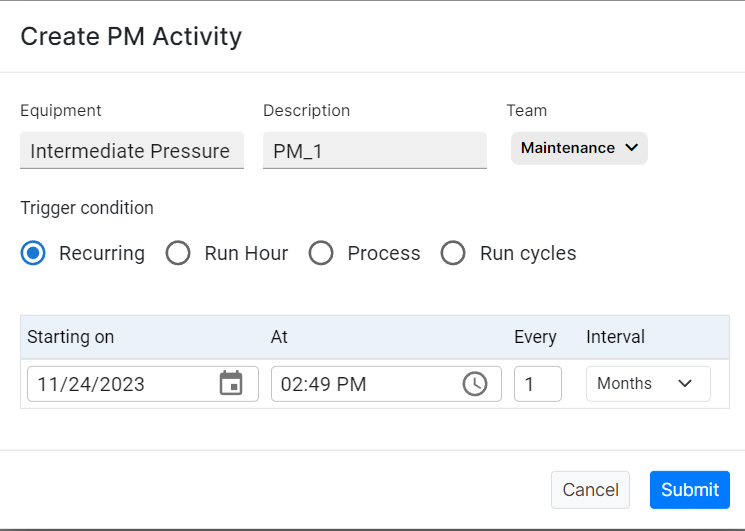The height and width of the screenshot is (531, 745).
Task: Select the Run Hour trigger condition
Action: tap(178, 253)
